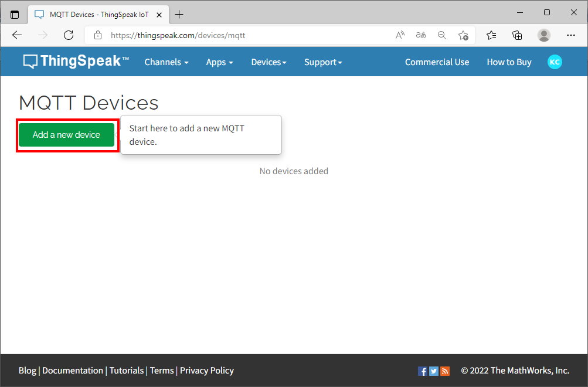This screenshot has height=387, width=588.
Task: Go to Commercial Use page
Action: coord(437,62)
